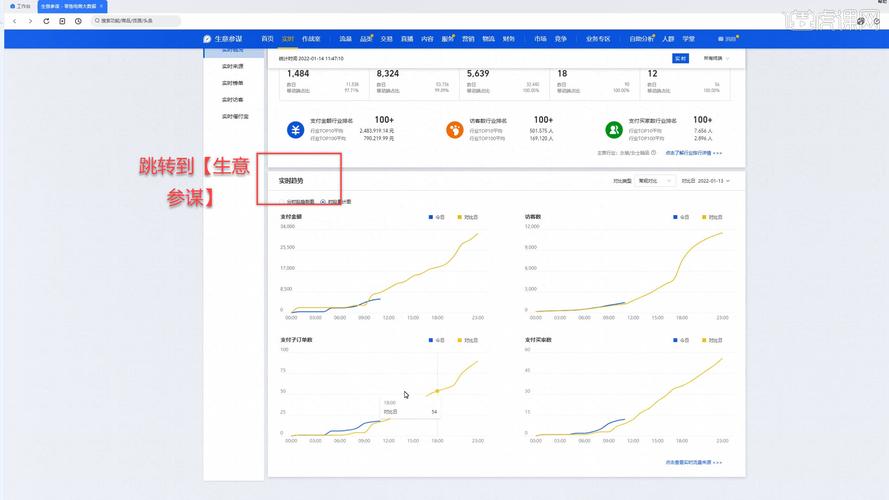The image size is (889, 500).
Task: Toggle 今日 legend in 支付金额 chart
Action: [435, 216]
